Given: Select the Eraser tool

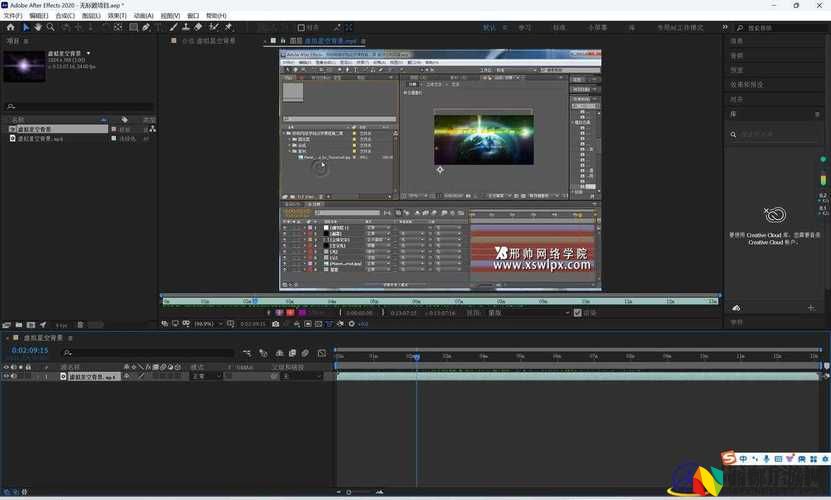Looking at the screenshot, I should 198,27.
